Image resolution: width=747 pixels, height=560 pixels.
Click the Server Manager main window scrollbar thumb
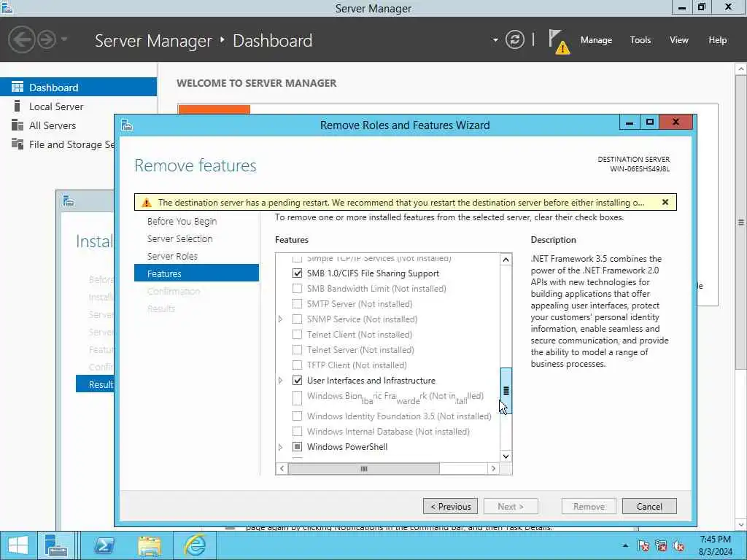741,222
